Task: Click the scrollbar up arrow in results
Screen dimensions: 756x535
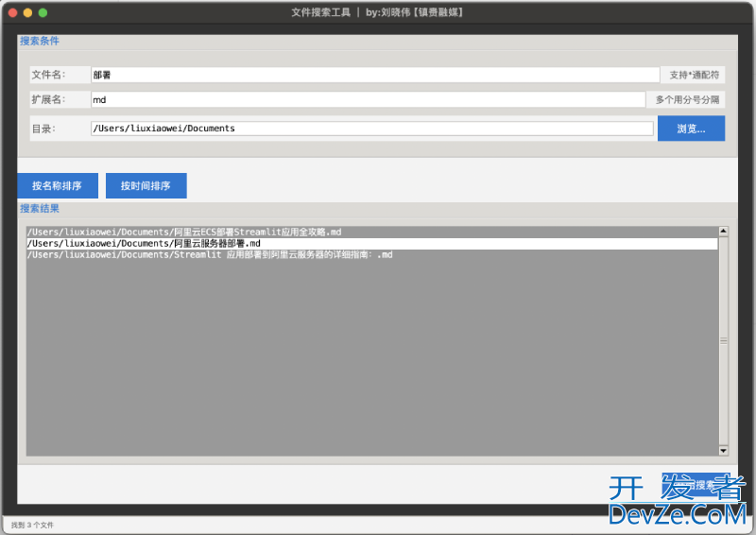Action: click(724, 231)
